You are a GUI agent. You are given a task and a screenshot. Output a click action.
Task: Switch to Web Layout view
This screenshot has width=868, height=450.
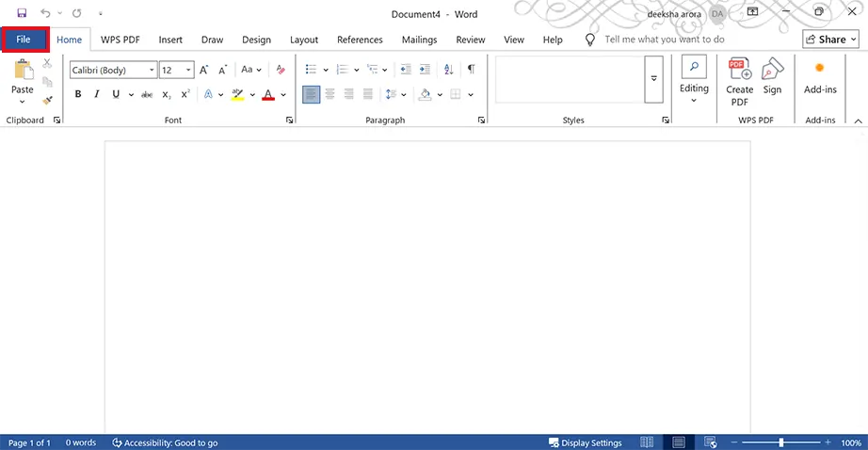[710, 442]
